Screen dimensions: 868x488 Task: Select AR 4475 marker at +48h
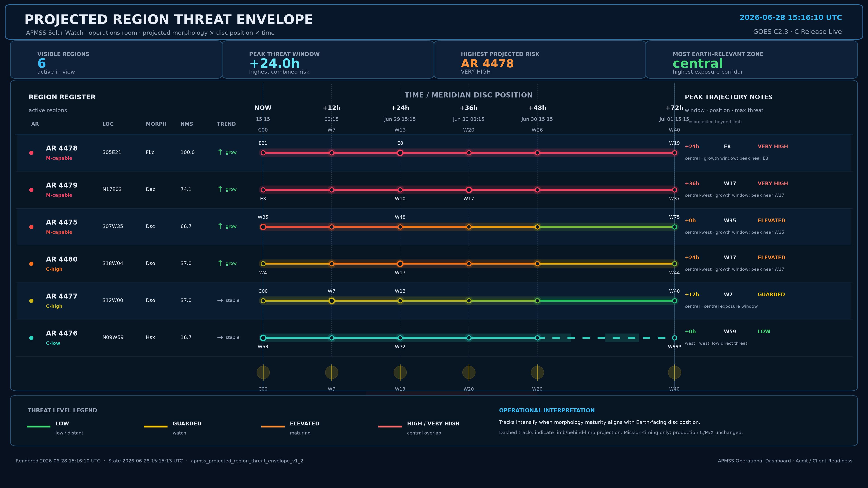click(x=537, y=227)
